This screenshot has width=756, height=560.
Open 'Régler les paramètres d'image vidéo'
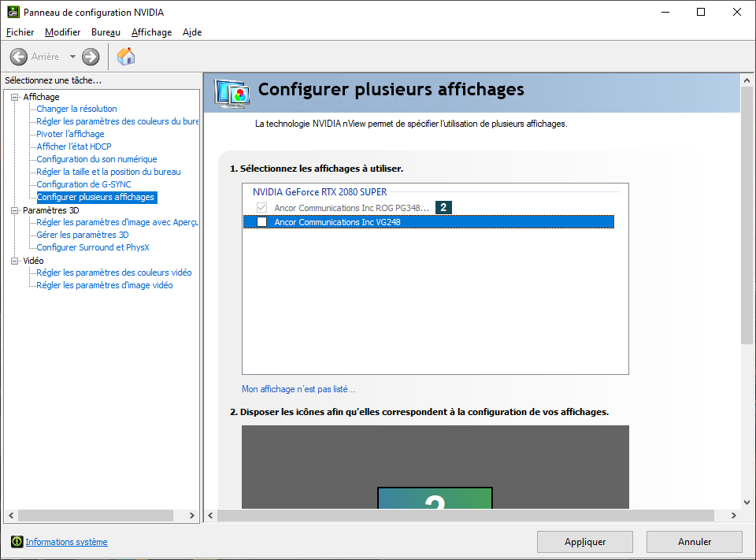[x=105, y=285]
